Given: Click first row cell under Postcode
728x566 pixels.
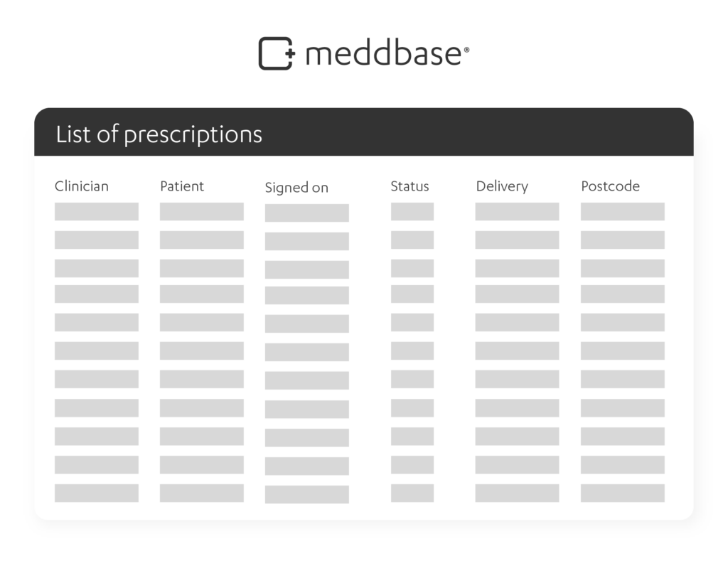Looking at the screenshot, I should 623,212.
